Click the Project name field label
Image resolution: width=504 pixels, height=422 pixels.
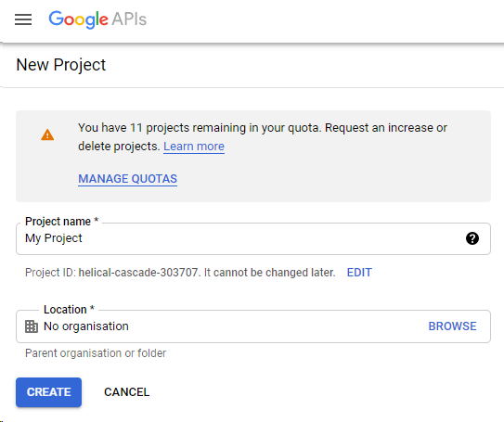point(61,222)
